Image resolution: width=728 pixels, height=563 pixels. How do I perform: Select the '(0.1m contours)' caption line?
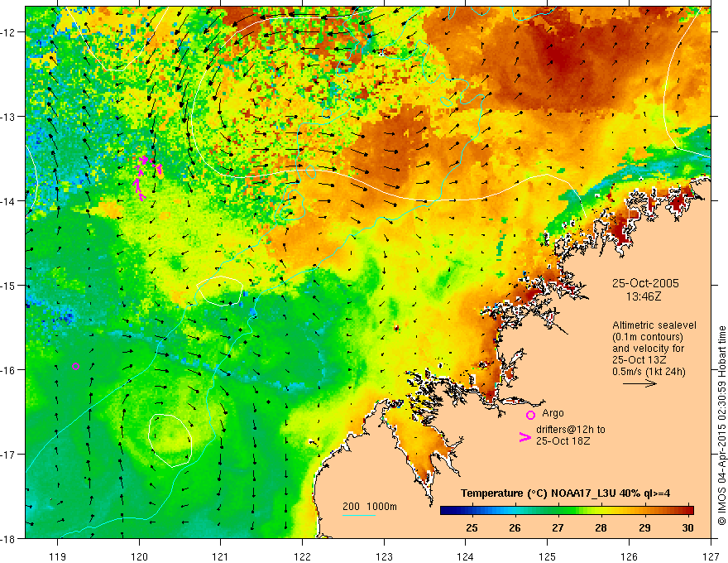point(648,337)
